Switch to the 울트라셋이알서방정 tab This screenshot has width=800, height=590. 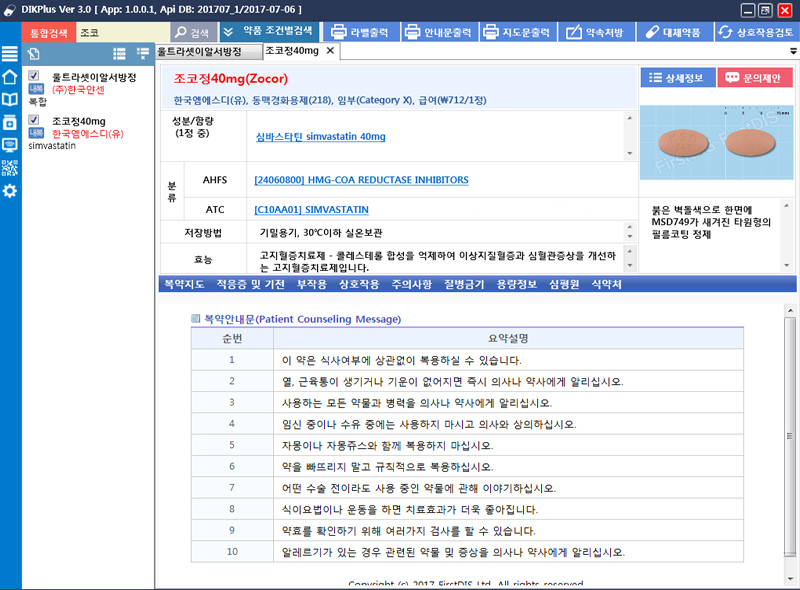[x=206, y=51]
